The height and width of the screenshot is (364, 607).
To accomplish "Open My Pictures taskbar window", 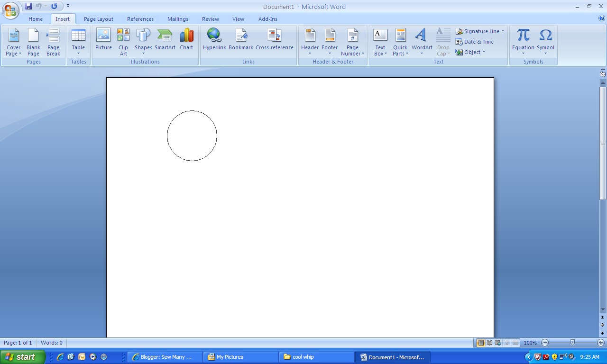I will 241,357.
